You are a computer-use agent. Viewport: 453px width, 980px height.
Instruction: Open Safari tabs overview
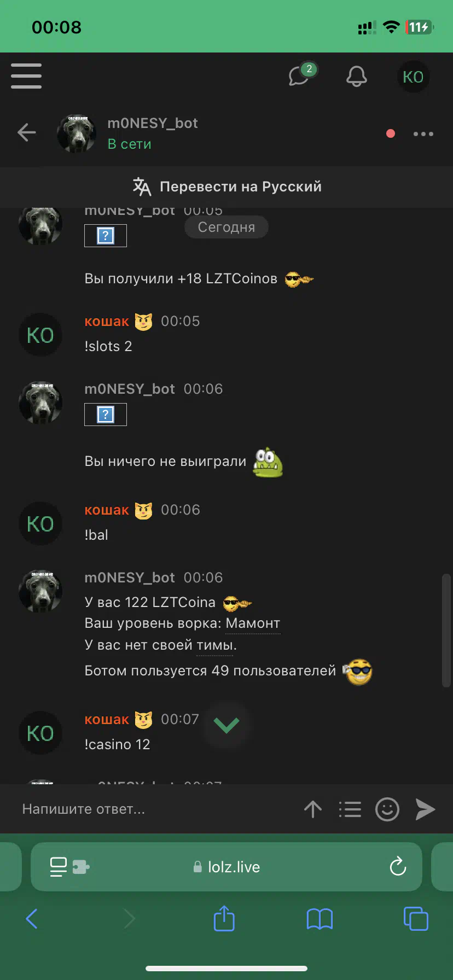pos(416,918)
